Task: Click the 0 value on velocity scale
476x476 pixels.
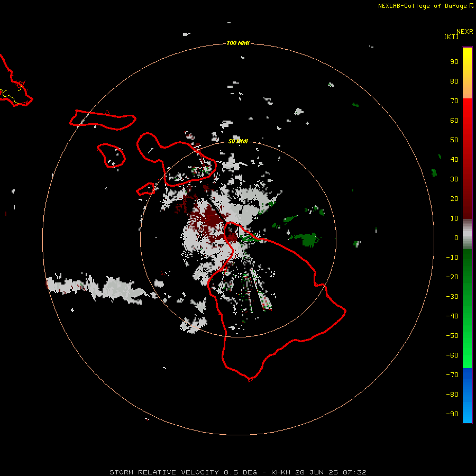Action: (456, 238)
